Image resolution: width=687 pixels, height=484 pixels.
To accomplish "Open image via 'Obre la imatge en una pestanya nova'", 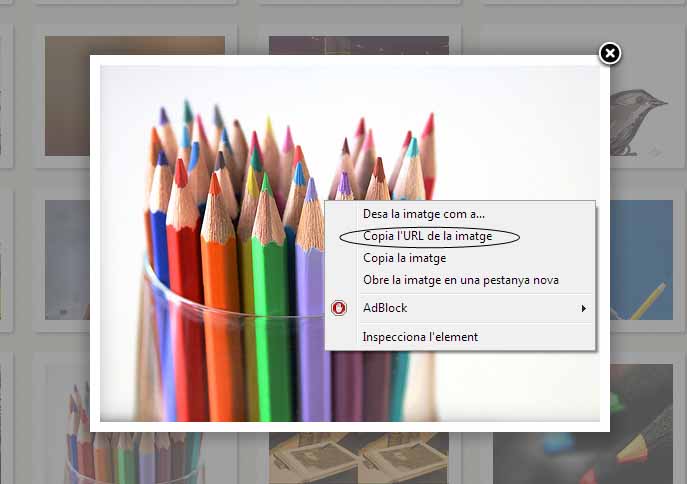I will [x=460, y=280].
